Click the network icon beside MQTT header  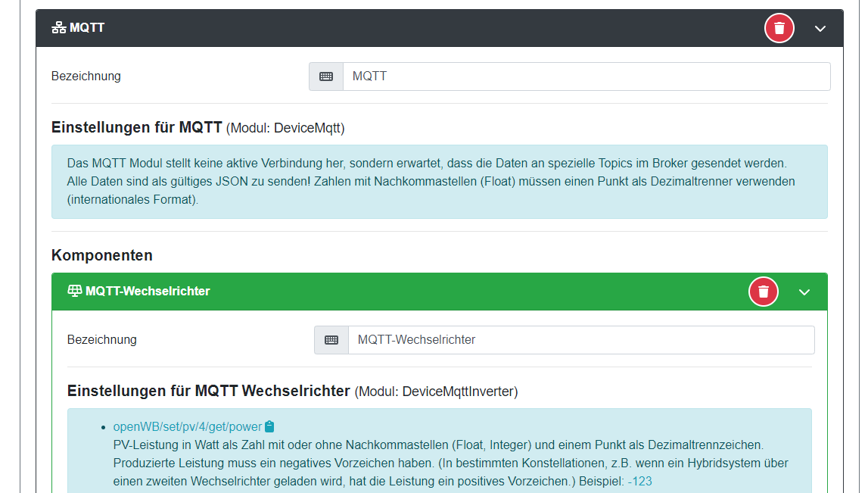(x=59, y=28)
